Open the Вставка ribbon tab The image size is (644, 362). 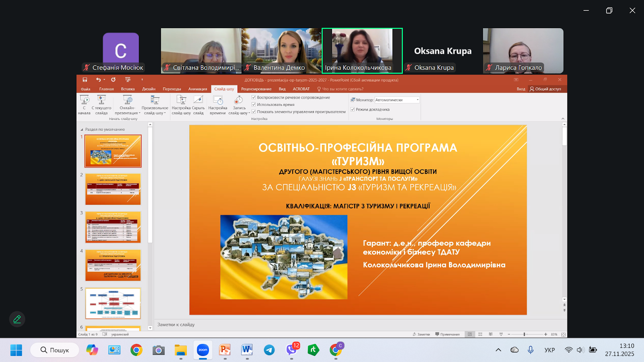128,89
